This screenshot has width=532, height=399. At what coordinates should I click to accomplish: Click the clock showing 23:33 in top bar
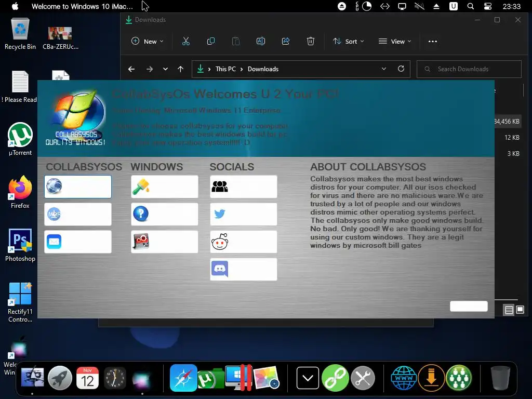(x=511, y=6)
